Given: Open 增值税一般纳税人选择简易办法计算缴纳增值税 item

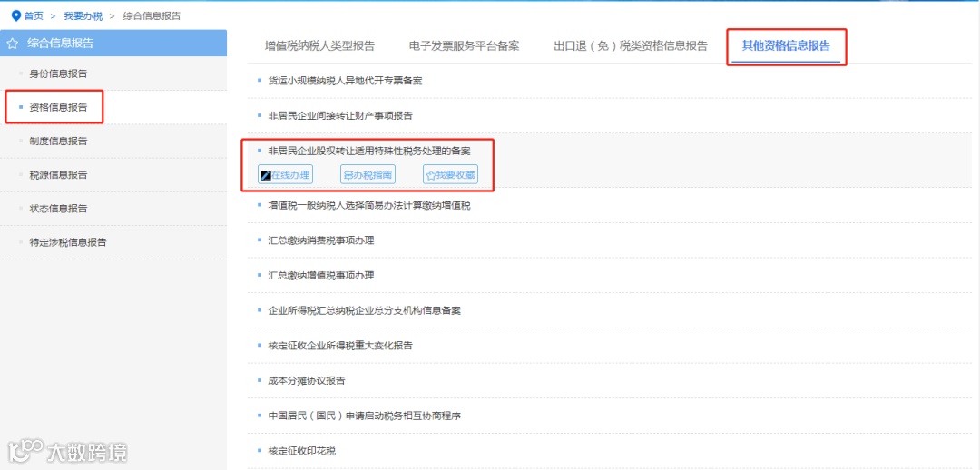Looking at the screenshot, I should click(368, 205).
